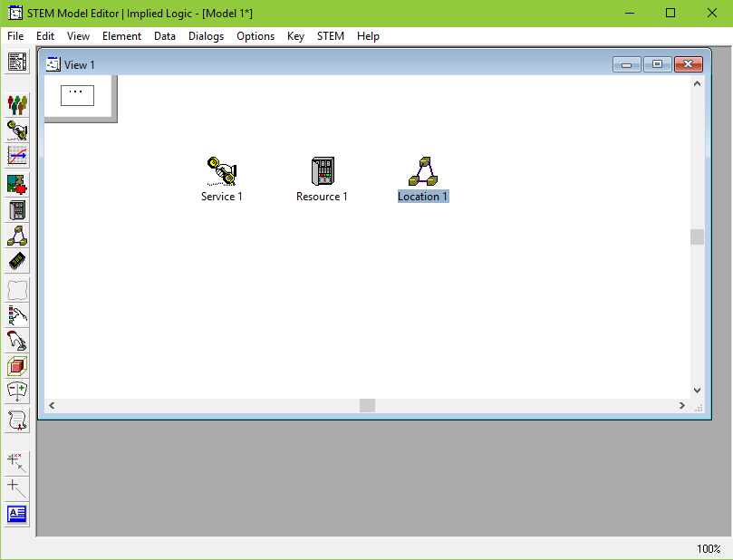Select the Market Segment (people) tool
This screenshot has height=560, width=733.
[17, 105]
